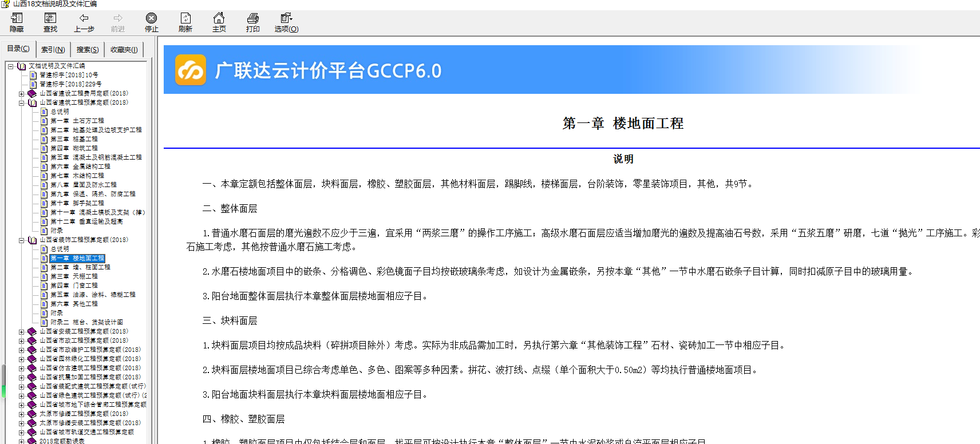Click the 隐藏 (hide panel) toolbar icon
The width and height of the screenshot is (980, 444).
pyautogui.click(x=17, y=18)
